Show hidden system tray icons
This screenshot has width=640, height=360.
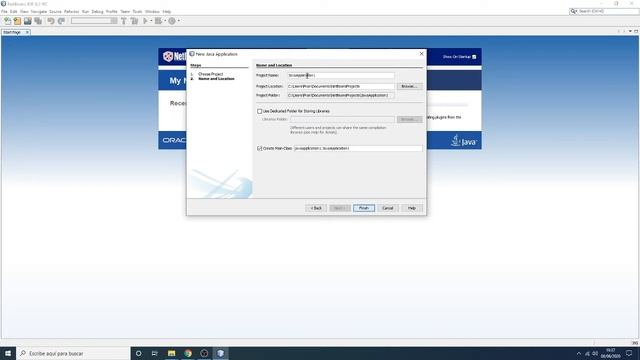tap(578, 353)
